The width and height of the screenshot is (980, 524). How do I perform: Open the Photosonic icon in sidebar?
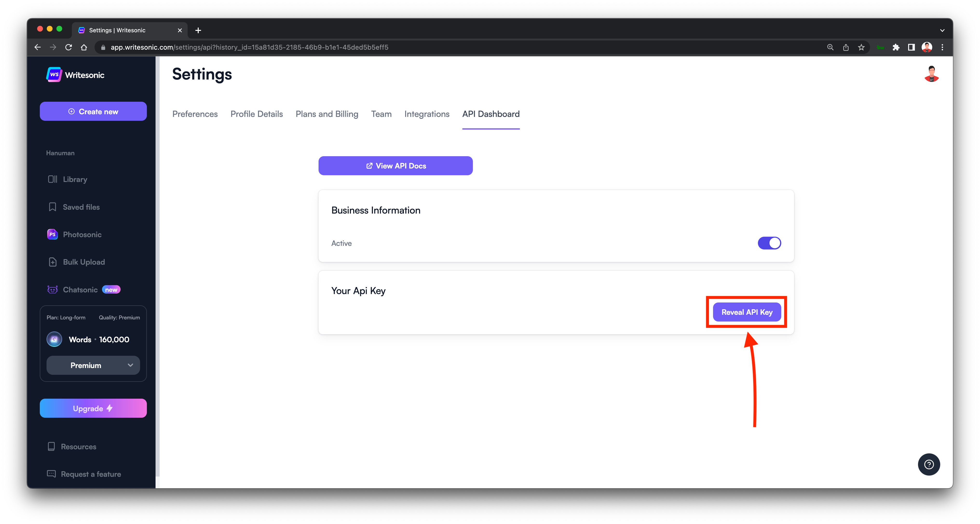52,234
